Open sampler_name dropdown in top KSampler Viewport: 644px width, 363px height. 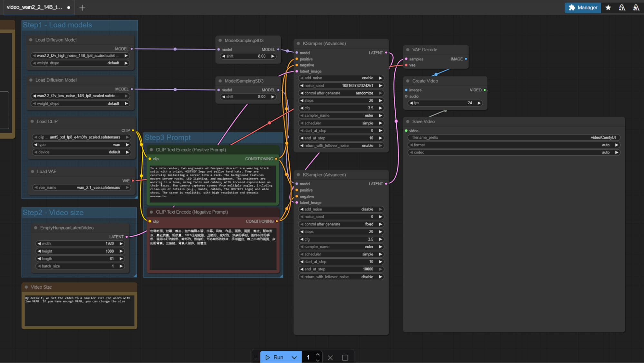(341, 116)
